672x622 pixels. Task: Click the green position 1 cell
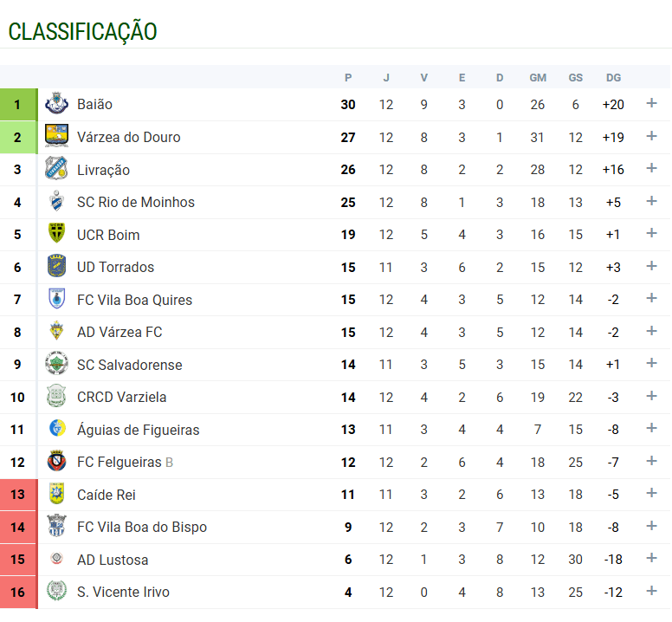click(17, 105)
